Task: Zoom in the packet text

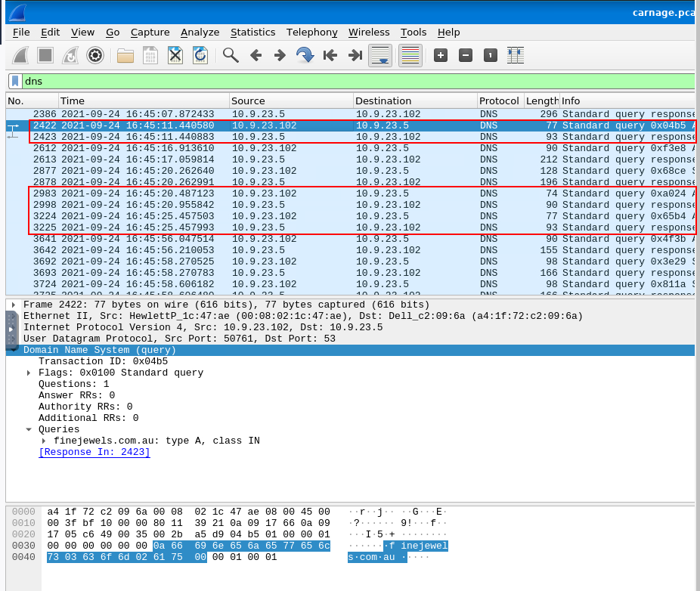Action: 441,55
